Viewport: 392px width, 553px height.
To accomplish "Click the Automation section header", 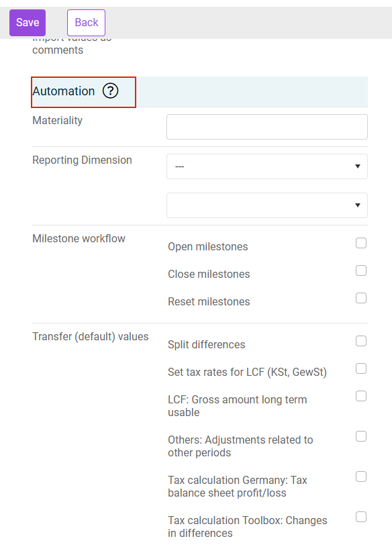I will point(64,91).
